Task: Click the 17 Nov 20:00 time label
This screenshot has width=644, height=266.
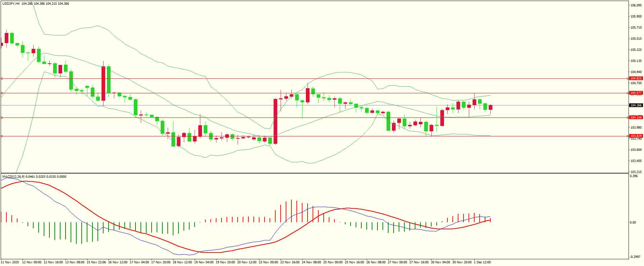Action: coord(161,262)
